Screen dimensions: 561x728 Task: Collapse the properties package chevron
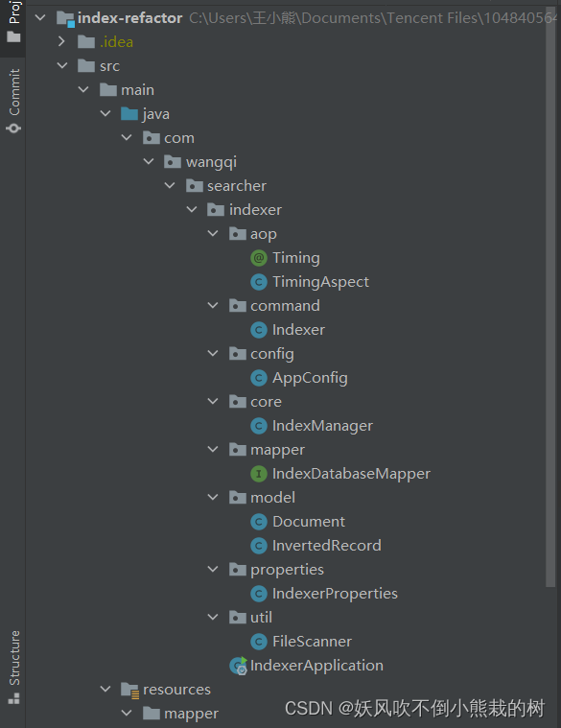213,569
